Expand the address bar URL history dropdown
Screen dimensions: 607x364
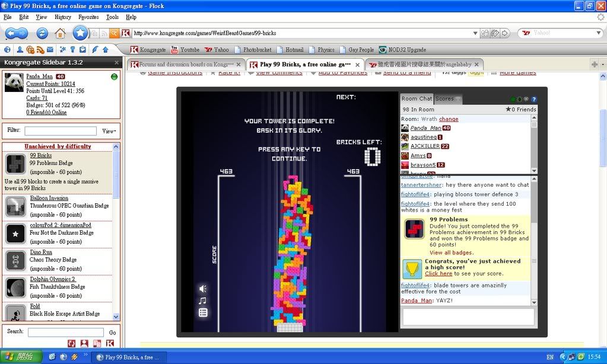tap(475, 33)
